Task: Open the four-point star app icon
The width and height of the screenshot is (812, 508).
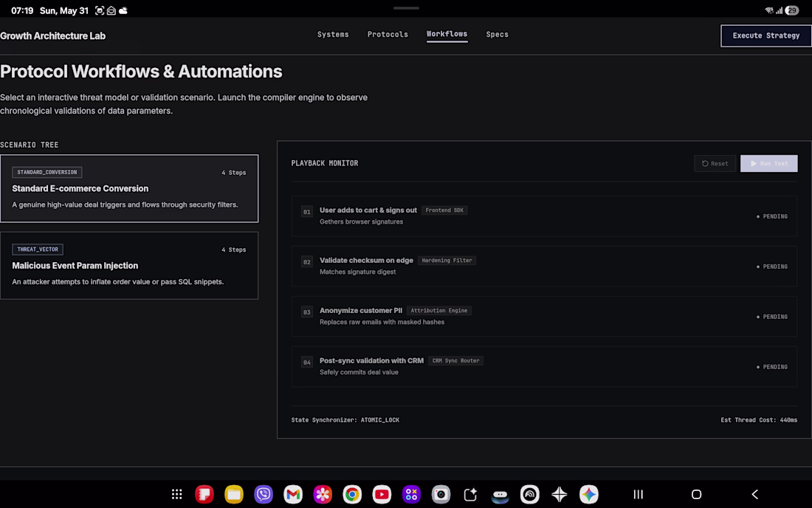Action: pos(560,495)
